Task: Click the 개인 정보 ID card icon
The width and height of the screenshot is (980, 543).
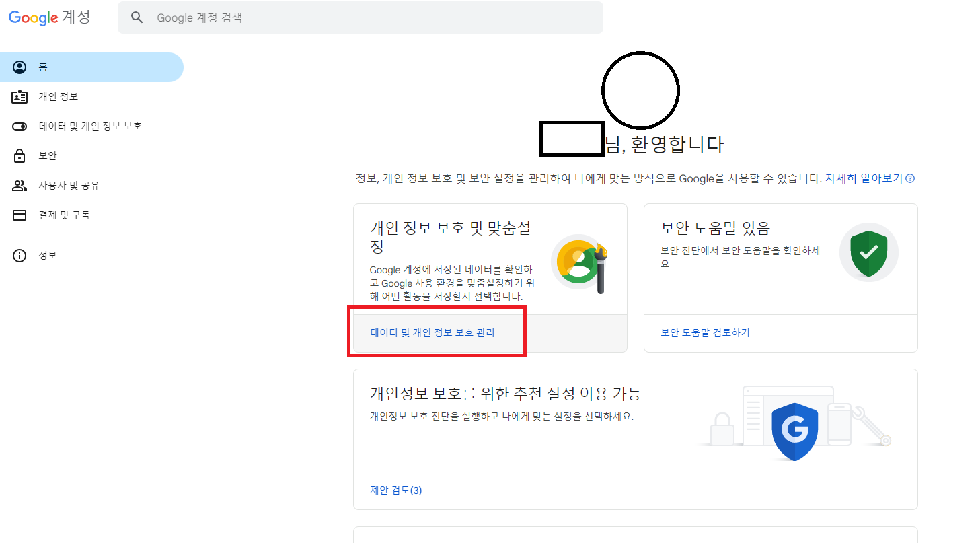Action: click(x=20, y=97)
